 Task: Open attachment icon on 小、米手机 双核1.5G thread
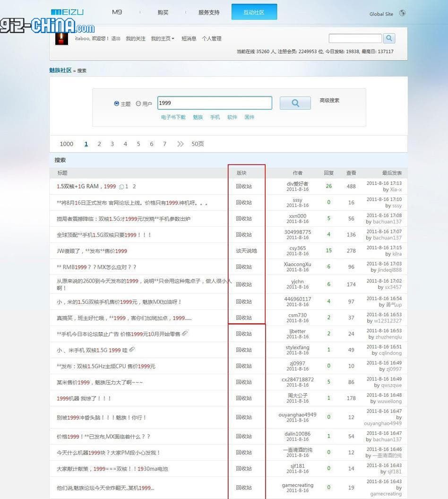pyautogui.click(x=132, y=349)
